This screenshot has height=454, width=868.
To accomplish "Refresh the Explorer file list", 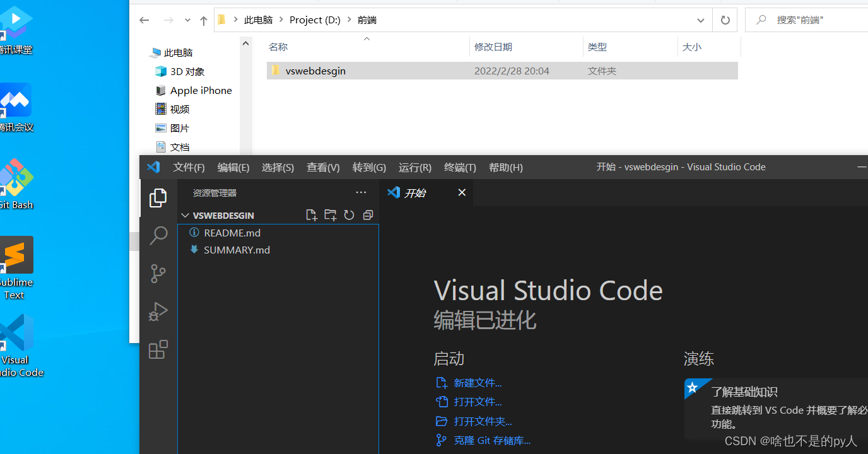I will click(x=349, y=215).
